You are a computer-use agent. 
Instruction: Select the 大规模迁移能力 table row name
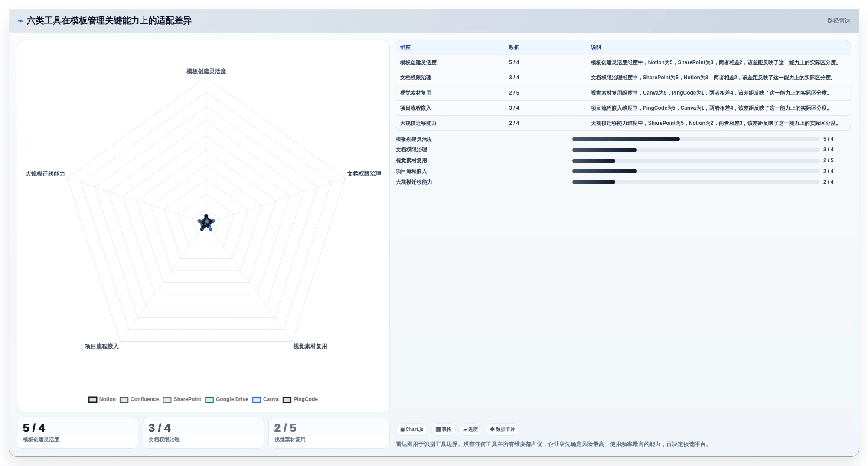coord(418,124)
